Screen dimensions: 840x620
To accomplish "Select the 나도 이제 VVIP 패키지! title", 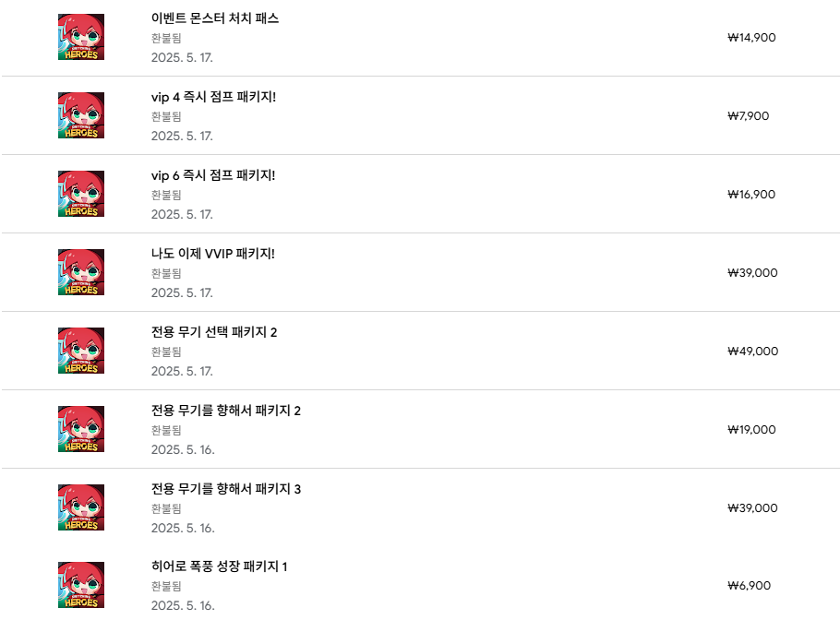I will tap(213, 254).
